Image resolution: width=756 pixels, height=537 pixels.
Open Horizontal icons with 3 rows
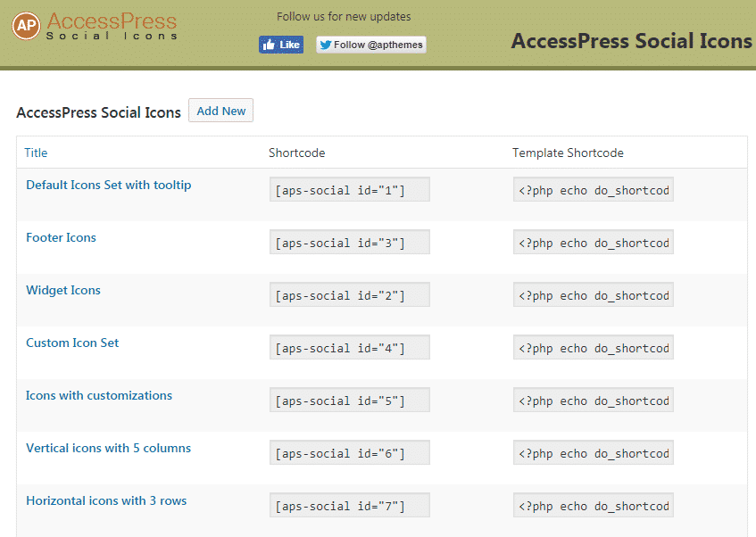coord(106,500)
